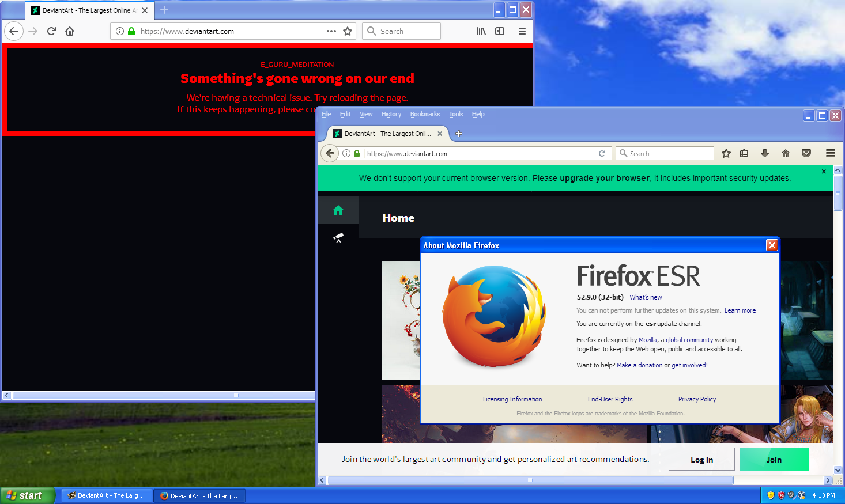
Task: Click the volume icon in system tray
Action: [791, 495]
